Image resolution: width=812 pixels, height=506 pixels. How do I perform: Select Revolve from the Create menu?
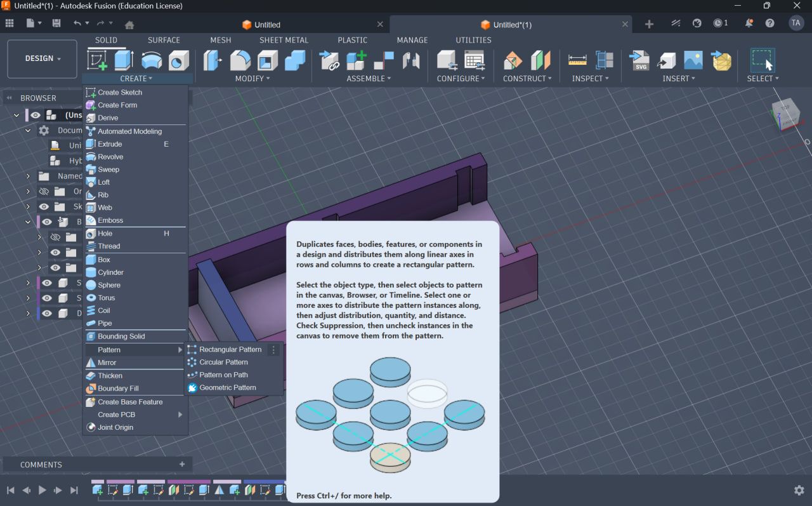tap(110, 157)
